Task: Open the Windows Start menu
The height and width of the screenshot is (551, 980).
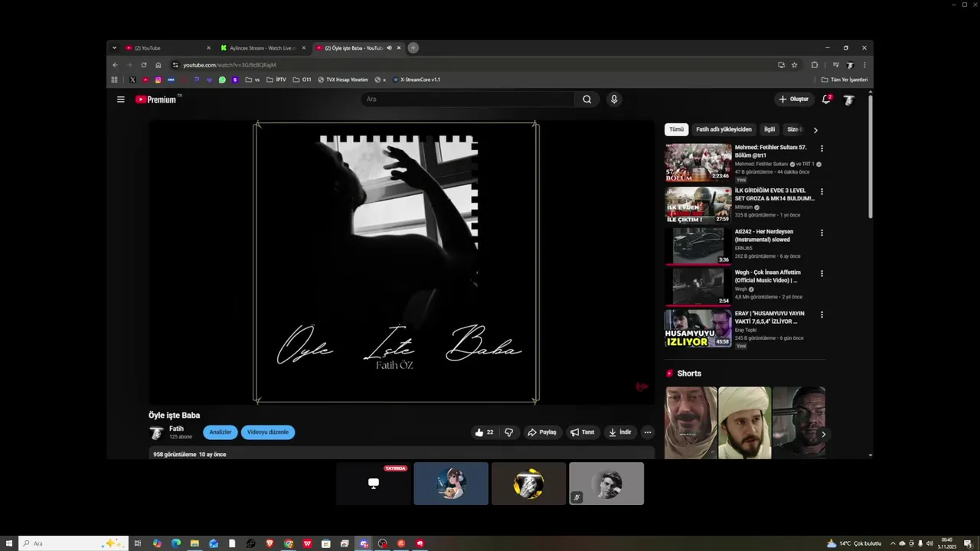Action: coord(9,543)
